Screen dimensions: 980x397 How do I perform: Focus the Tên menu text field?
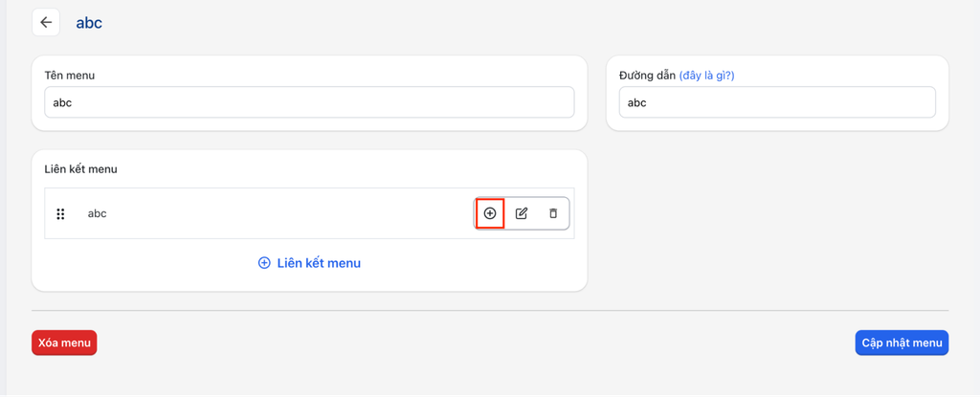[309, 103]
